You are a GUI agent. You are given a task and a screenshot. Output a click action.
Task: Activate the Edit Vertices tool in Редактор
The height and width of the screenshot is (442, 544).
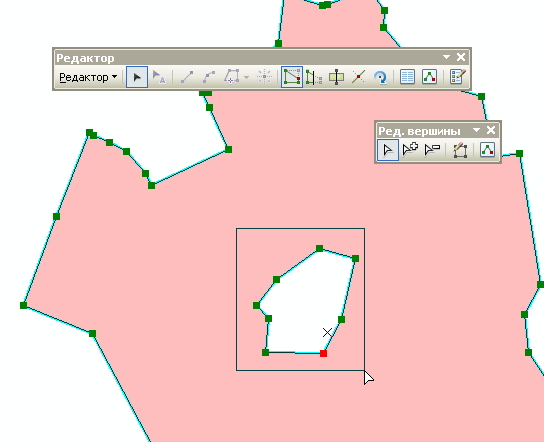tap(292, 77)
